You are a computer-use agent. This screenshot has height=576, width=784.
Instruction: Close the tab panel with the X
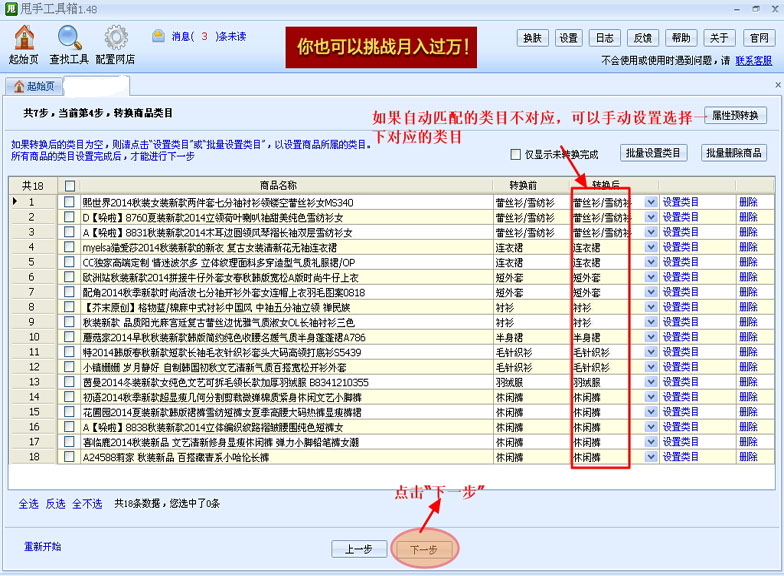click(x=778, y=85)
